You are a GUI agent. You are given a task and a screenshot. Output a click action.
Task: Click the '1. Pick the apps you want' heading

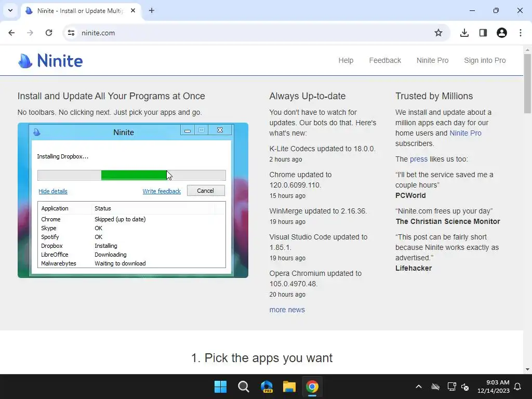[x=262, y=358]
